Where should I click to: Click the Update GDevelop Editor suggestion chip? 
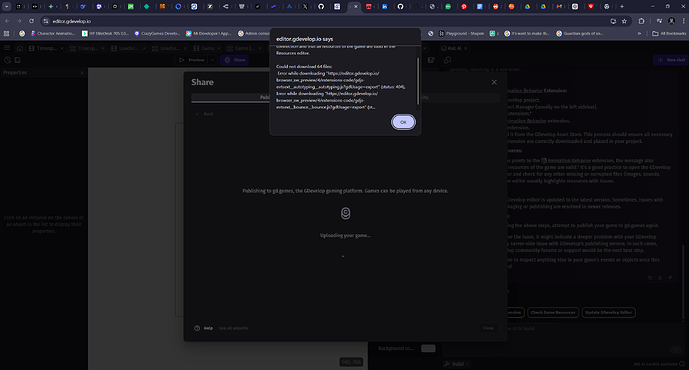tap(608, 312)
